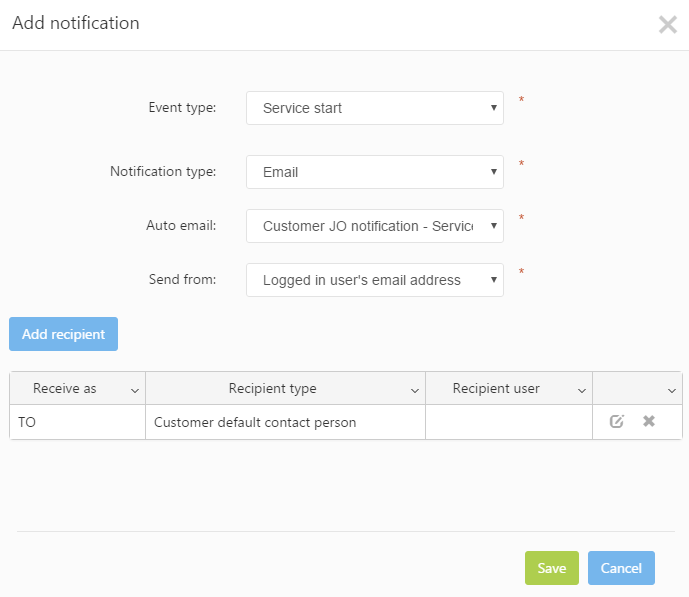
Task: Select the TO cell in the recipient row
Action: click(77, 422)
